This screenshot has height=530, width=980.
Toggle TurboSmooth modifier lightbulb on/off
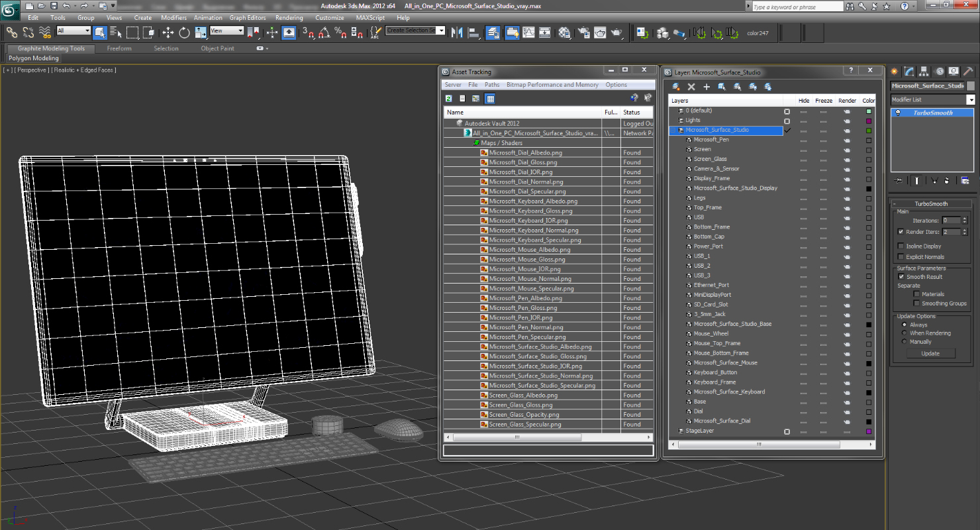tap(898, 113)
